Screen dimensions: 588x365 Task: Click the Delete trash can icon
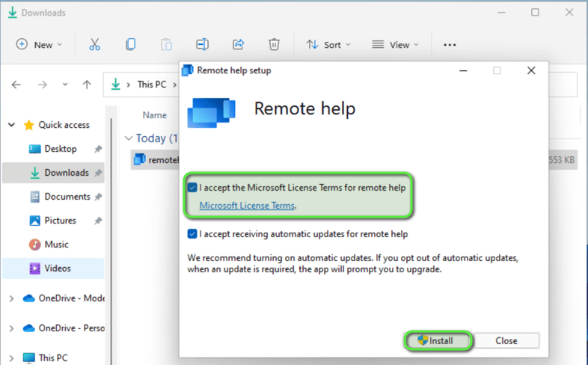click(274, 45)
